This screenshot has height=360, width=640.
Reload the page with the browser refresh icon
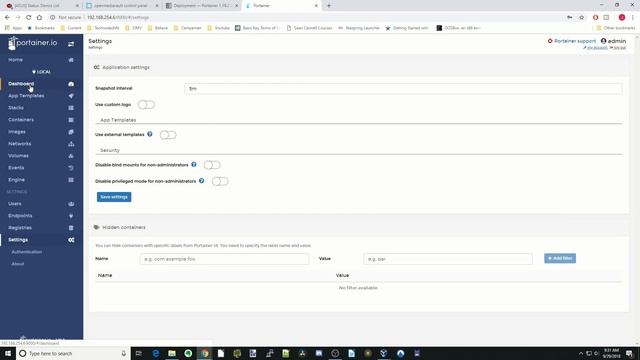[x=29, y=18]
